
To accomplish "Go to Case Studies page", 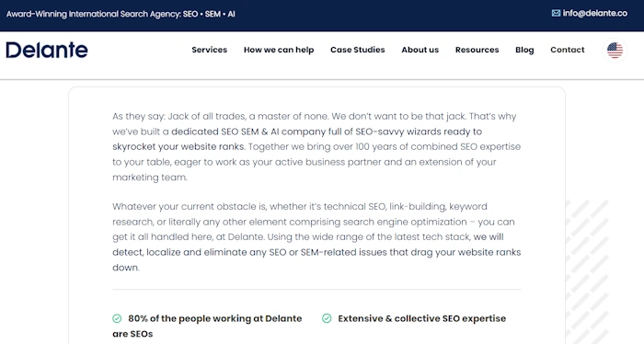I will pos(358,50).
